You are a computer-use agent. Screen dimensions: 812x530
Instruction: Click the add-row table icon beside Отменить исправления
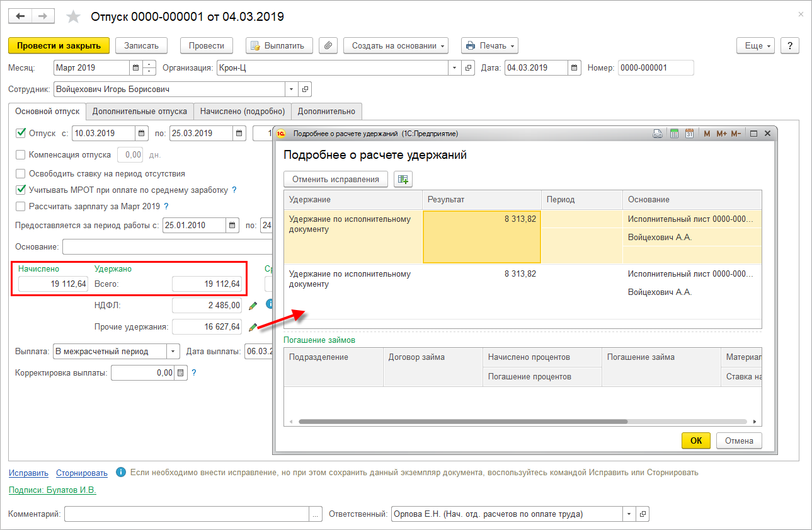point(403,180)
